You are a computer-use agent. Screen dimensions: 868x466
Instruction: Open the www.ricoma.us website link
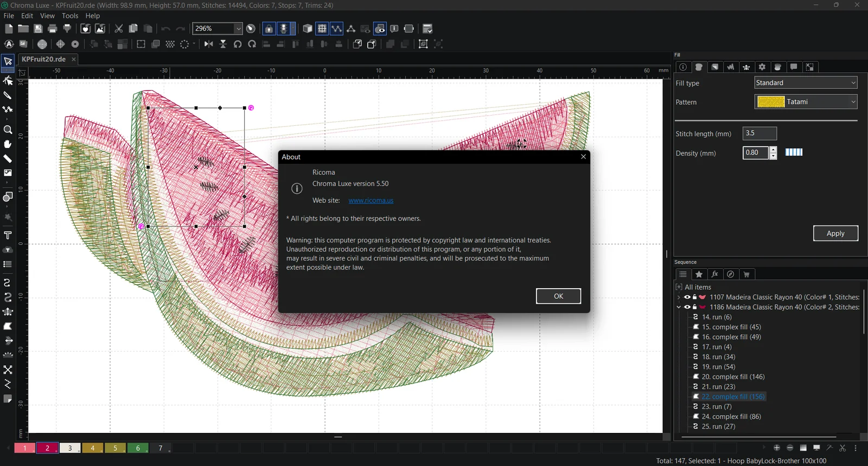tap(371, 200)
